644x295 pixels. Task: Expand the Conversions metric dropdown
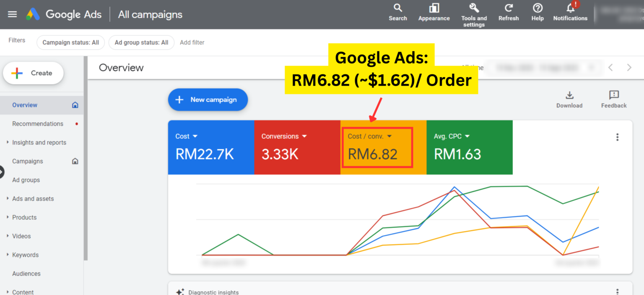click(x=304, y=136)
